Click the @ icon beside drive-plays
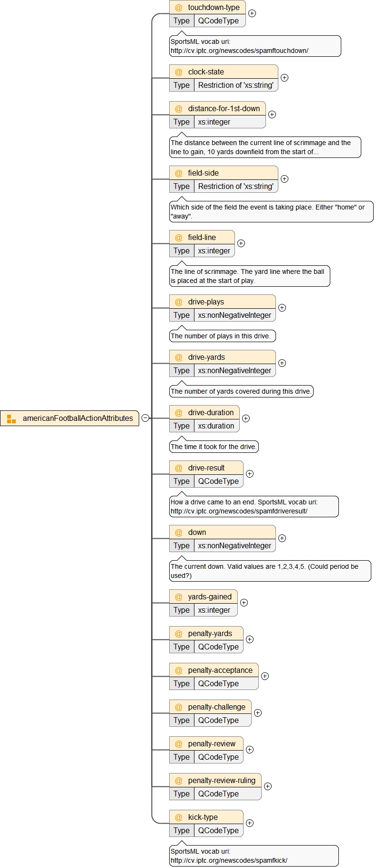Screen dimensions: 377x868 point(179,302)
